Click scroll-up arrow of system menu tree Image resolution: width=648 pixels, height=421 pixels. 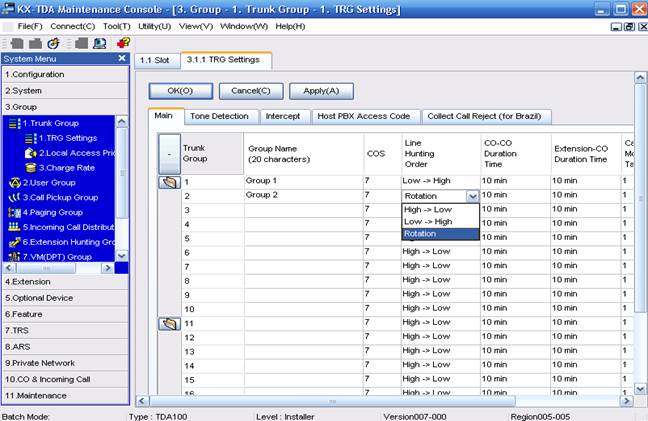[122, 122]
